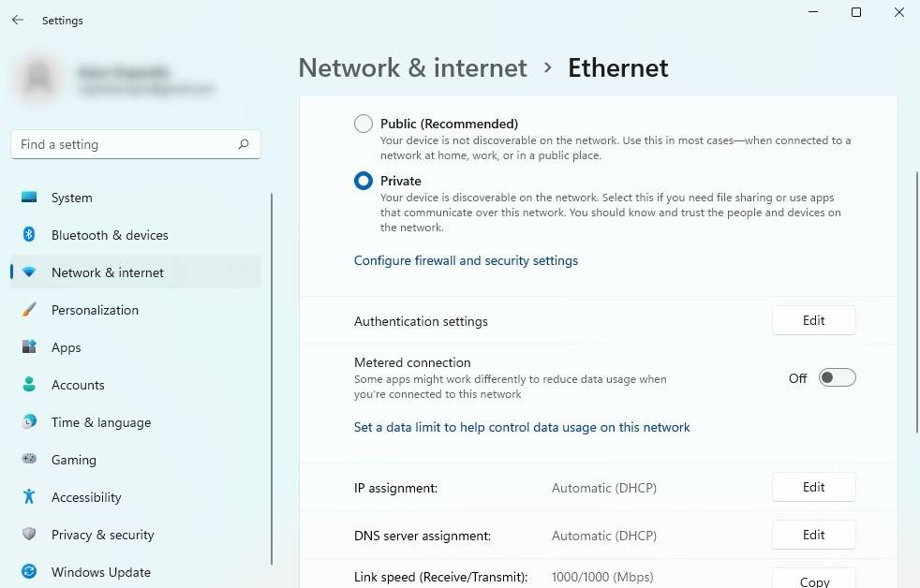920x588 pixels.
Task: Click the user profile avatar
Action: (x=39, y=79)
